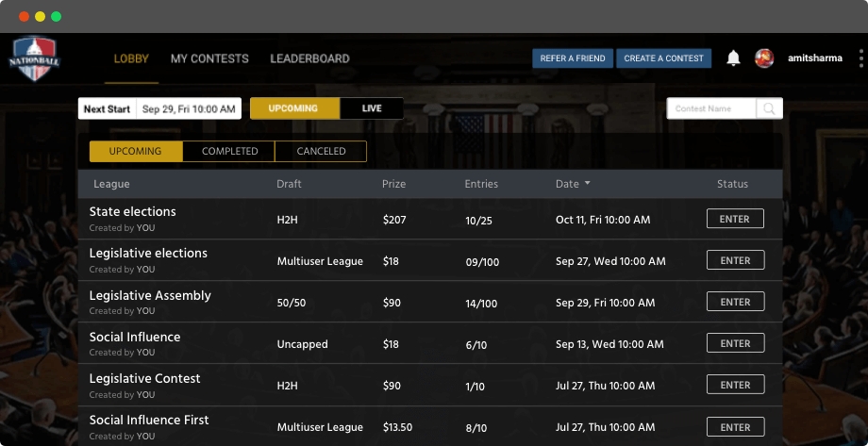Image resolution: width=868 pixels, height=446 pixels.
Task: Click the user avatar picture
Action: tap(764, 58)
